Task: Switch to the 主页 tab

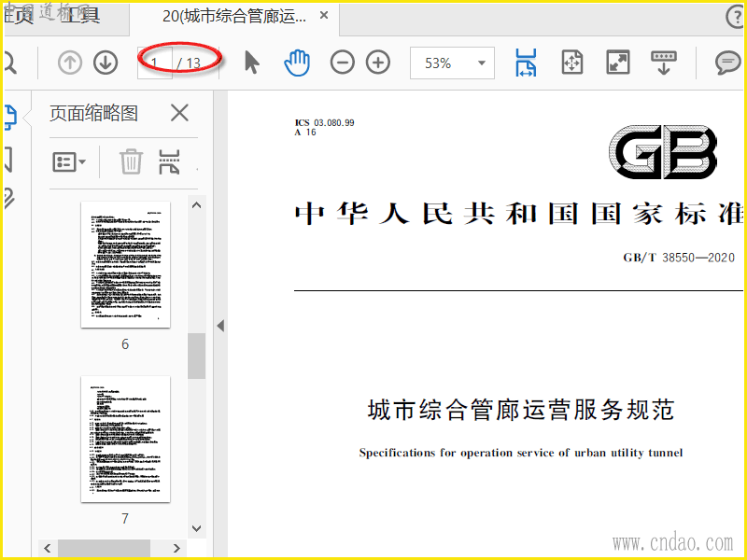Action: (x=19, y=15)
